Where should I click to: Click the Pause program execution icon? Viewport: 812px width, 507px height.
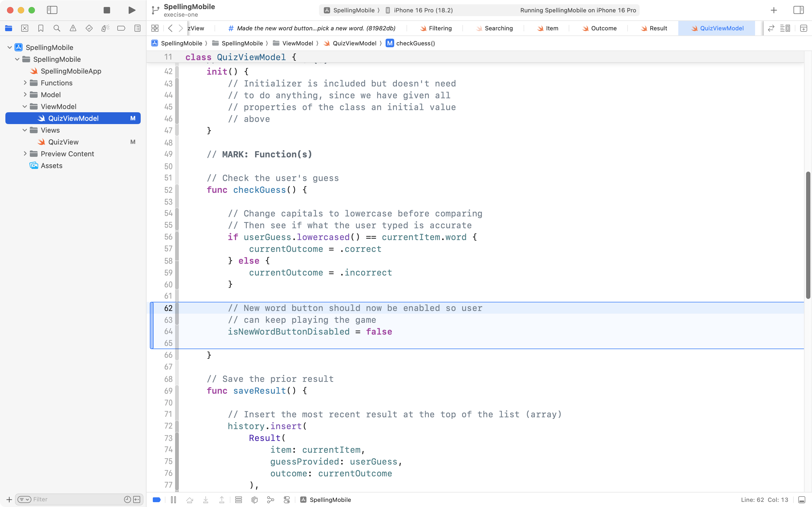[x=173, y=500]
